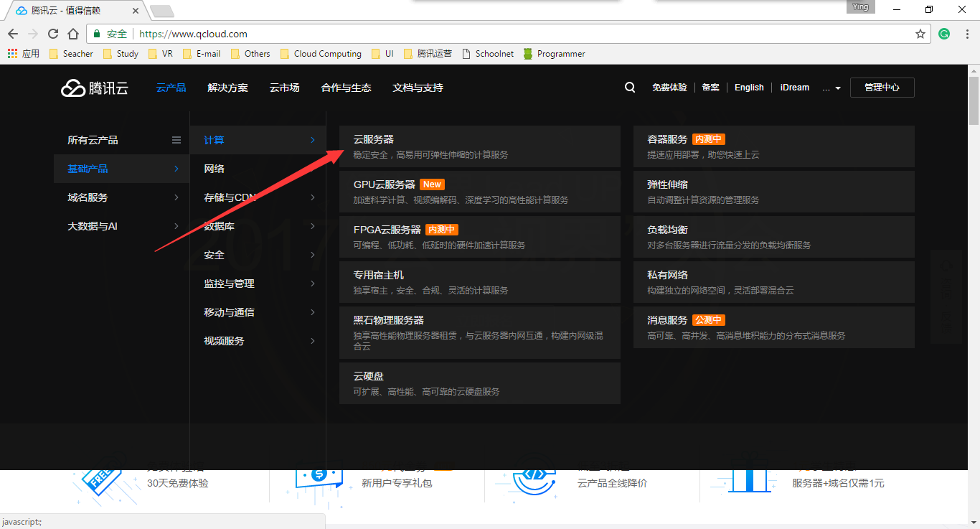Image resolution: width=980 pixels, height=529 pixels.
Task: Expand the 数据库 submenu chevron
Action: pos(313,226)
